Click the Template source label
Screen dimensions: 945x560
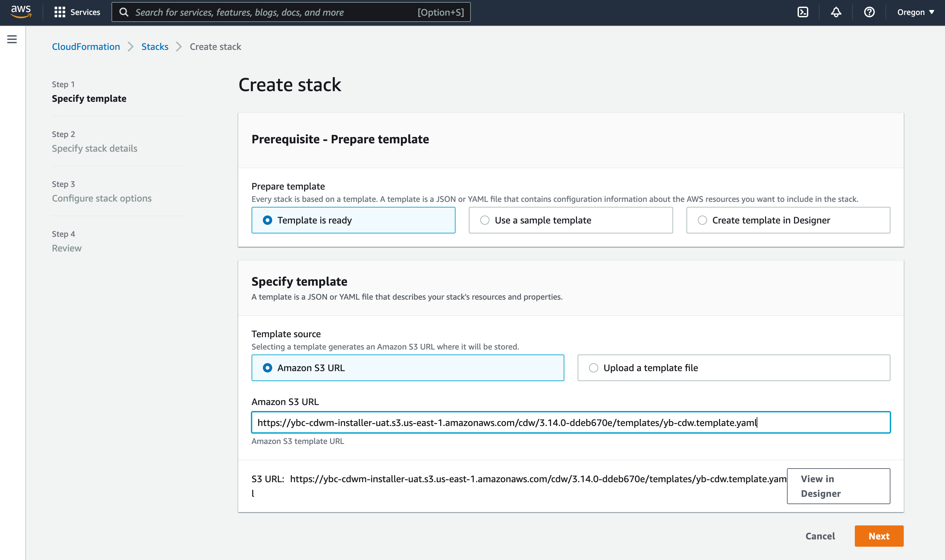(286, 334)
